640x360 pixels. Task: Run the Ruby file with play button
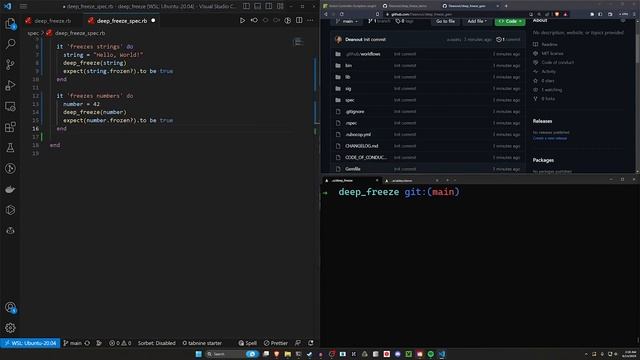tap(242, 20)
